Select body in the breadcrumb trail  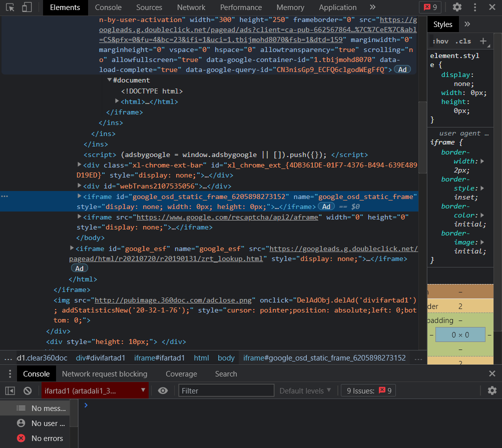(226, 358)
